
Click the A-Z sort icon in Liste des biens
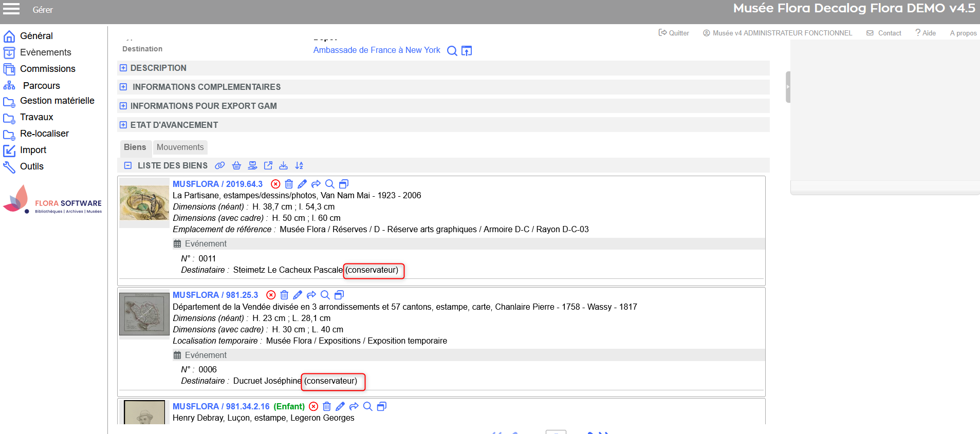(299, 165)
